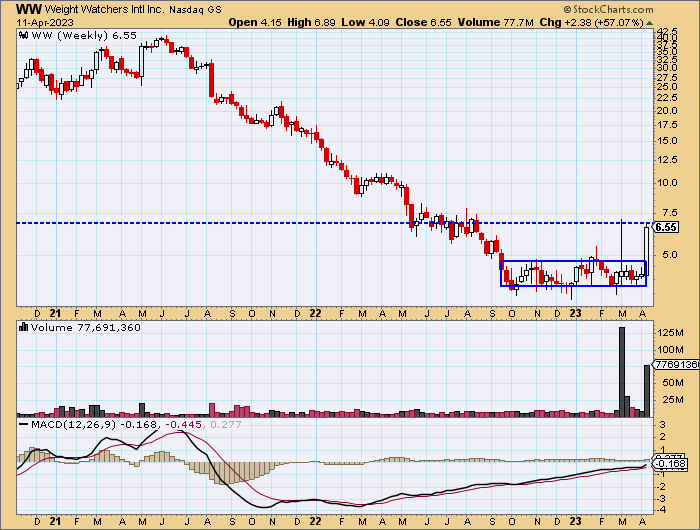Click the 7769136 volume tag on right axis
This screenshot has width=700, height=530.
pos(676,365)
